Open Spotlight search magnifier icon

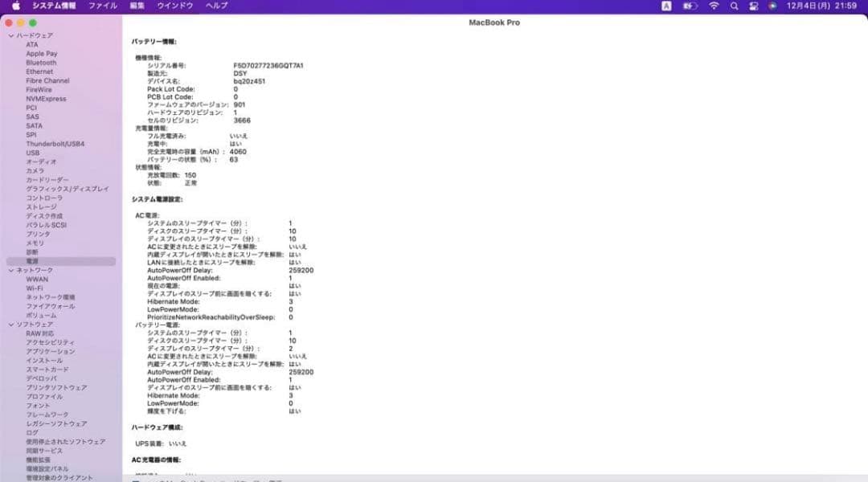(734, 6)
